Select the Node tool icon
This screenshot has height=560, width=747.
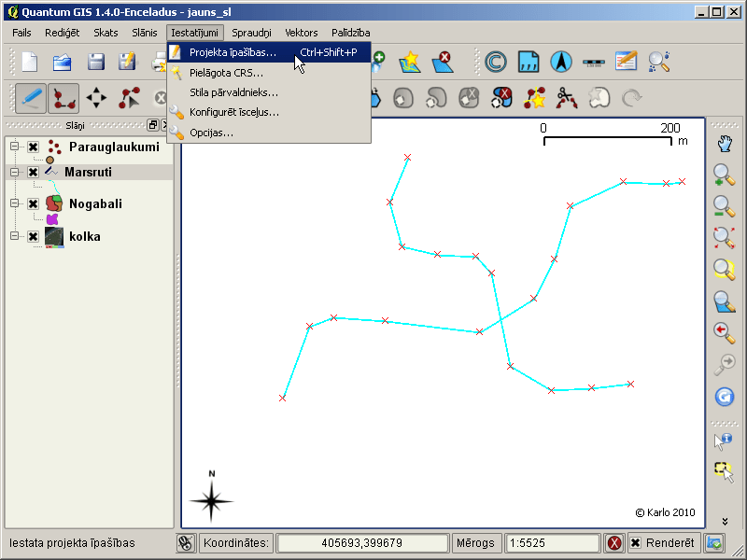click(x=129, y=98)
